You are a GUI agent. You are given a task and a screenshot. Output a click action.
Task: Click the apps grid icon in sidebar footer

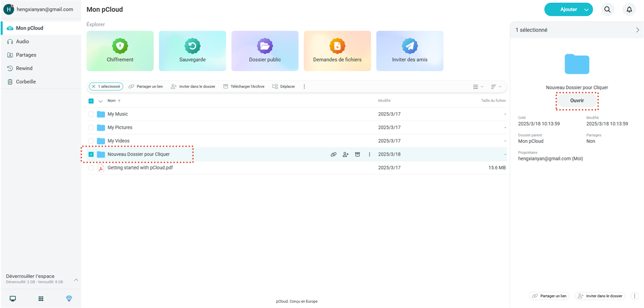point(41,298)
